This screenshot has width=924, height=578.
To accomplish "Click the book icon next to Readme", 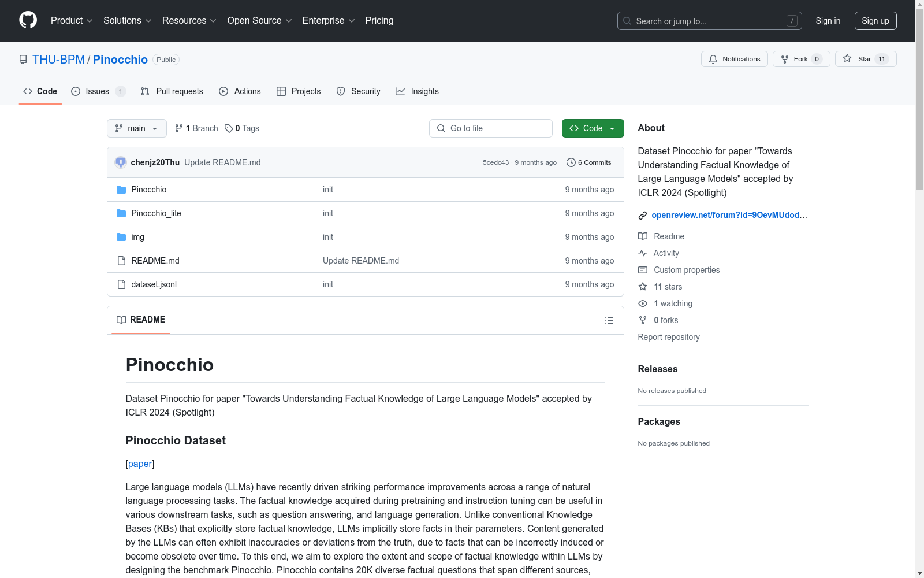I will coord(643,236).
